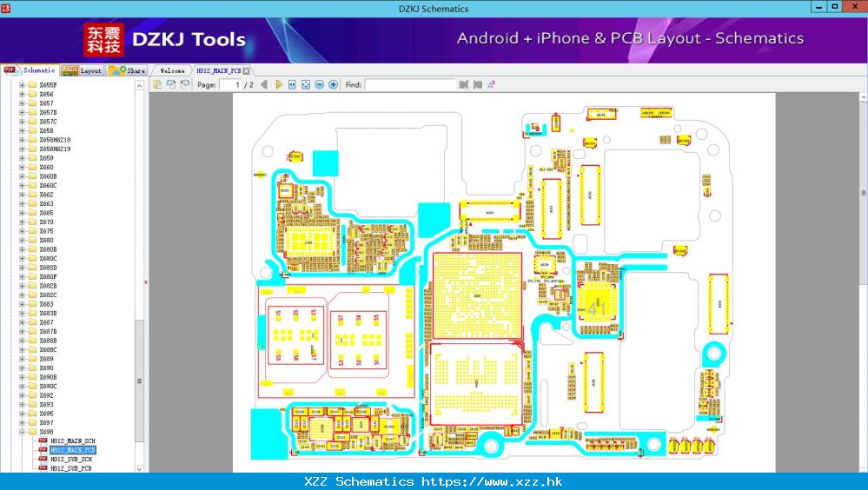Click the copy icon in the viewer toolbar

click(157, 84)
